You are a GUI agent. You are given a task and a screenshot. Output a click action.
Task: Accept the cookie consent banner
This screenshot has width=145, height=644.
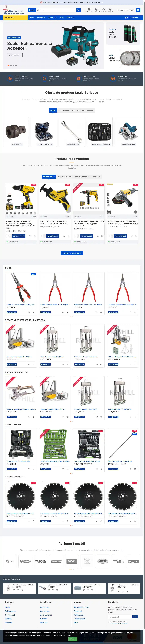[x=73, y=639]
